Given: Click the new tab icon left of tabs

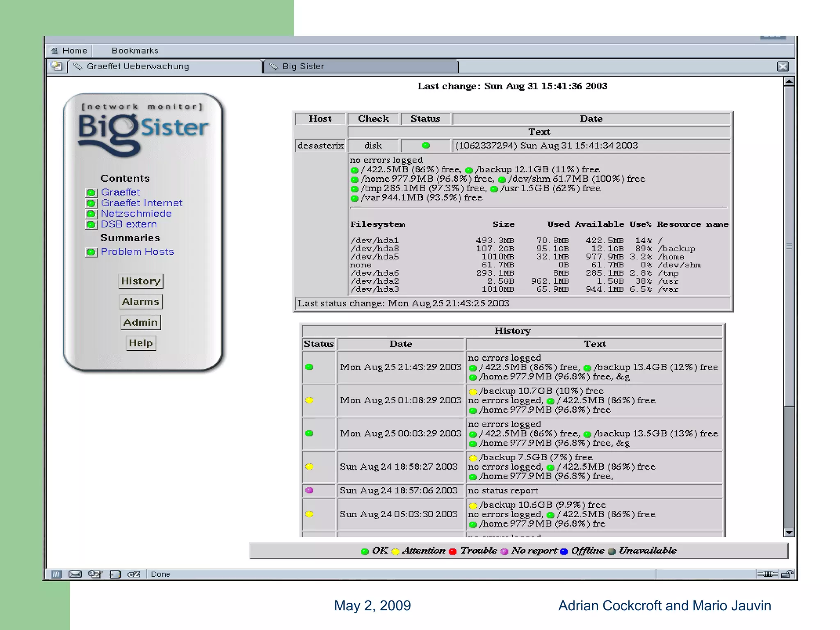Looking at the screenshot, I should coord(57,66).
